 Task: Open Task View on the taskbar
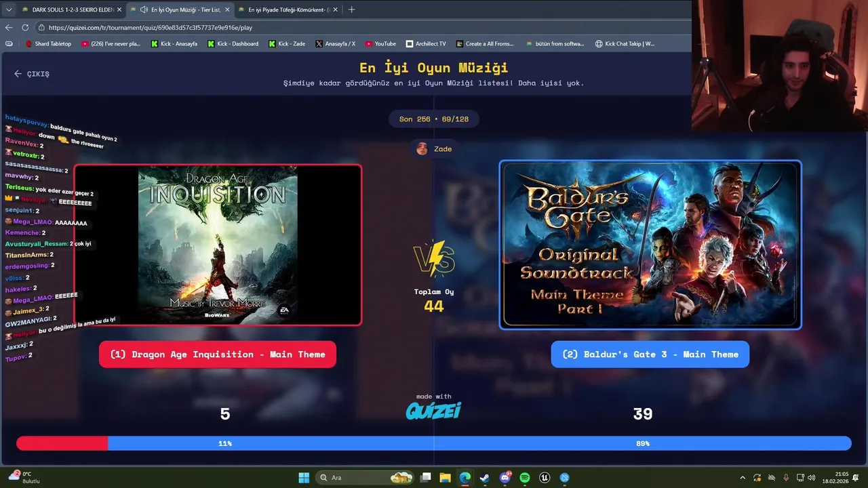coord(425,478)
